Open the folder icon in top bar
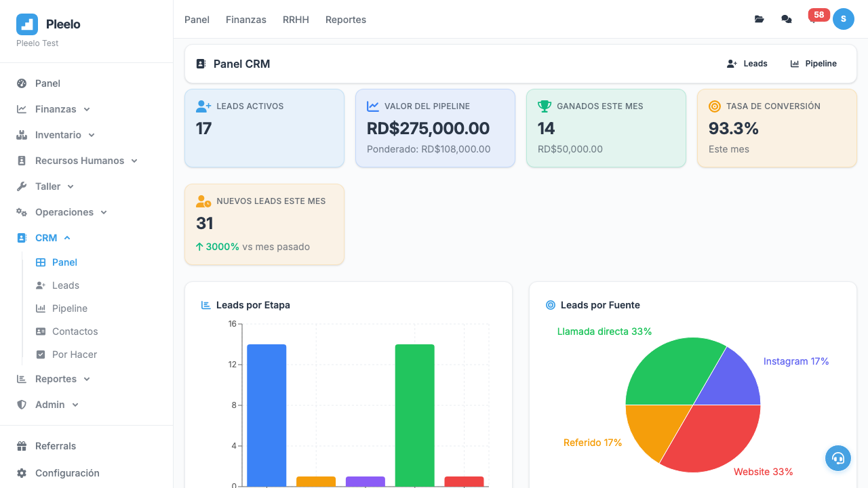868x488 pixels. tap(759, 19)
